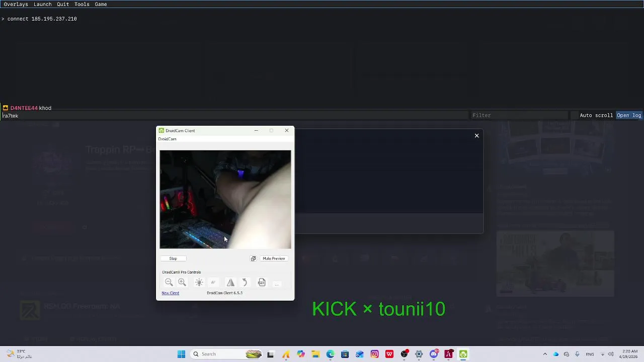Zoom out camera in DroidCamX controls
The height and width of the screenshot is (362, 644).
169,283
